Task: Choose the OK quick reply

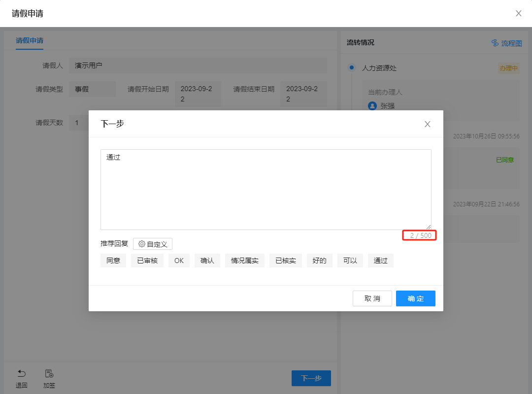Action: click(x=179, y=261)
